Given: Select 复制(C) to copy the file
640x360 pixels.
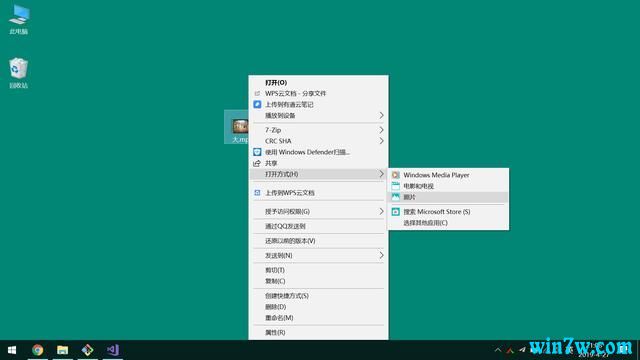Looking at the screenshot, I should point(318,281).
